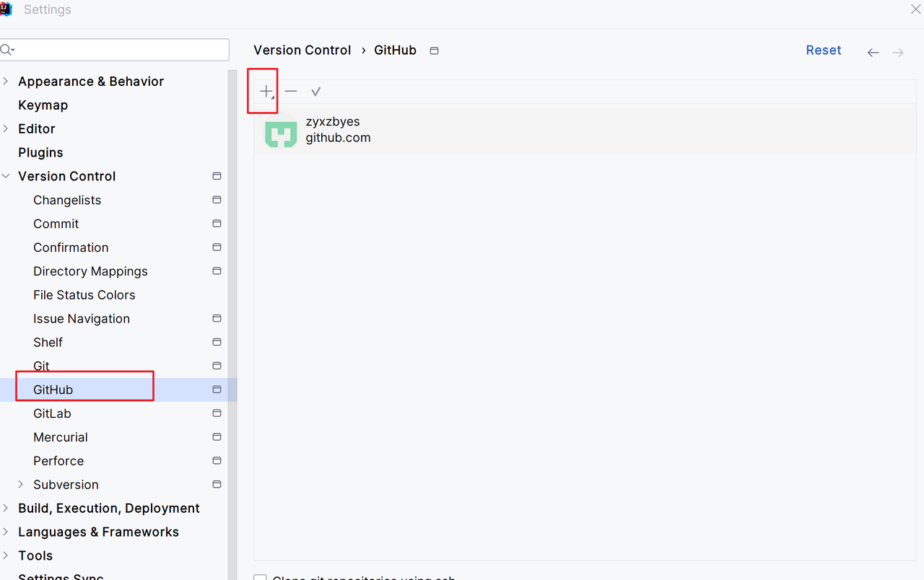Image resolution: width=924 pixels, height=580 pixels.
Task: Select Version Control category label
Action: pyautogui.click(x=67, y=177)
